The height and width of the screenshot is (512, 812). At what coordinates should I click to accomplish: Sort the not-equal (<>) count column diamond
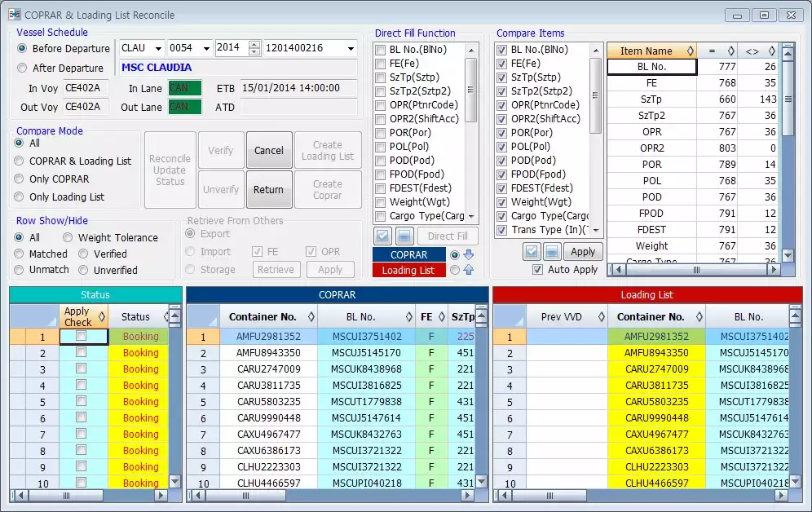(x=771, y=51)
